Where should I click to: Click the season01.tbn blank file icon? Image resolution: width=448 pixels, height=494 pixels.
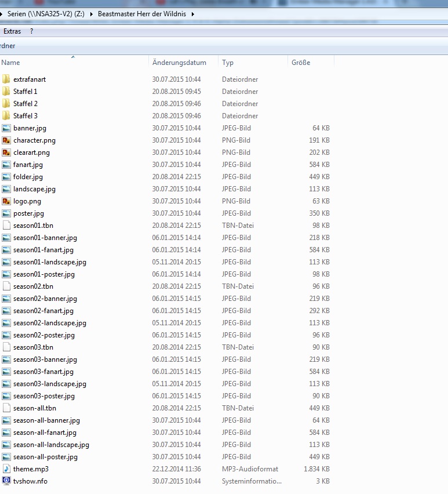point(6,226)
